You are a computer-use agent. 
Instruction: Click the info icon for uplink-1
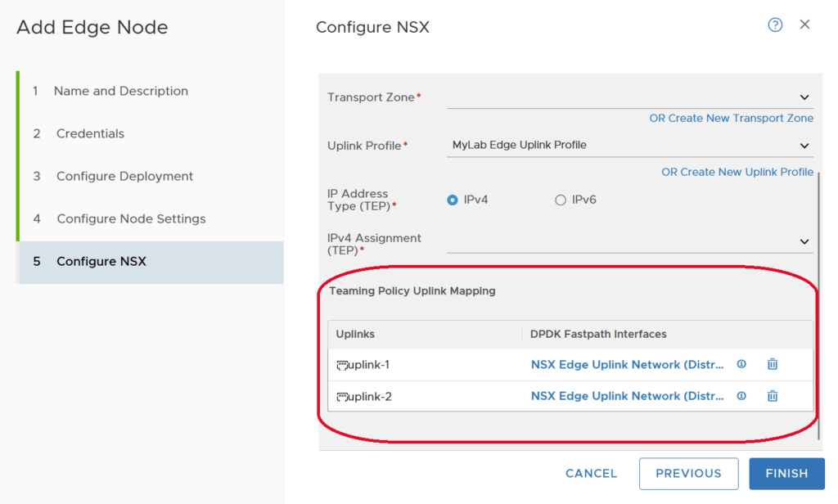pos(741,365)
